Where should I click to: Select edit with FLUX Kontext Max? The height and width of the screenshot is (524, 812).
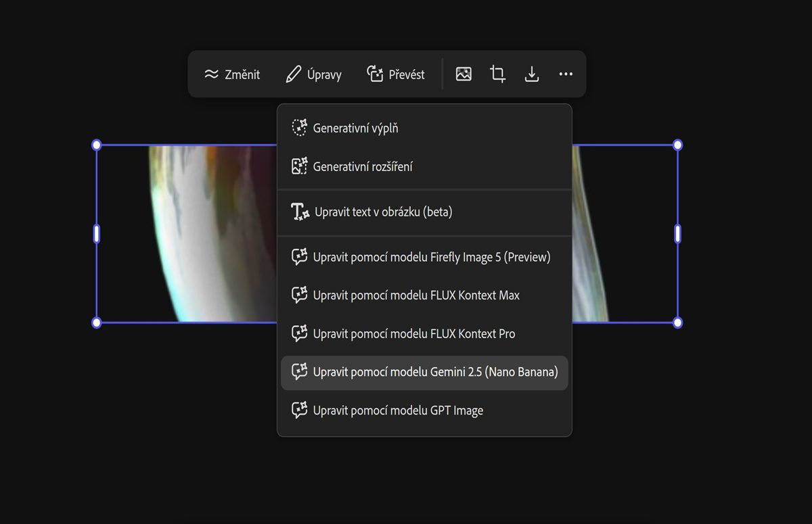(424, 295)
